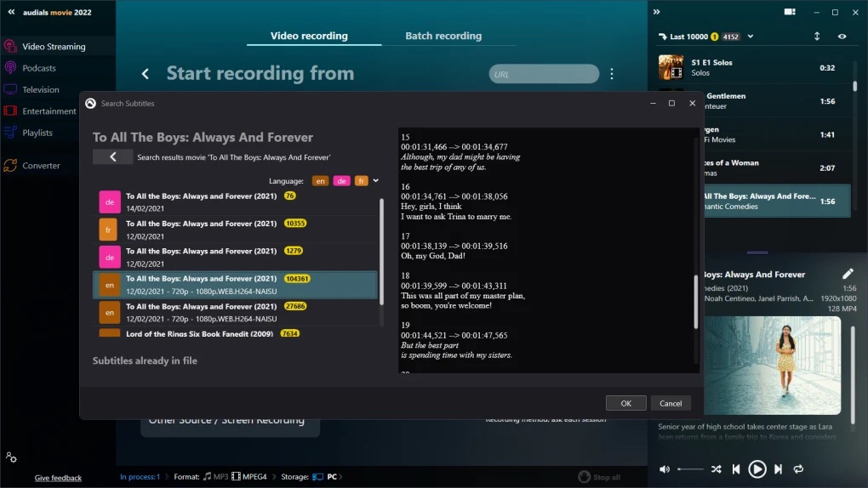Open Podcasts section

pyautogui.click(x=39, y=68)
